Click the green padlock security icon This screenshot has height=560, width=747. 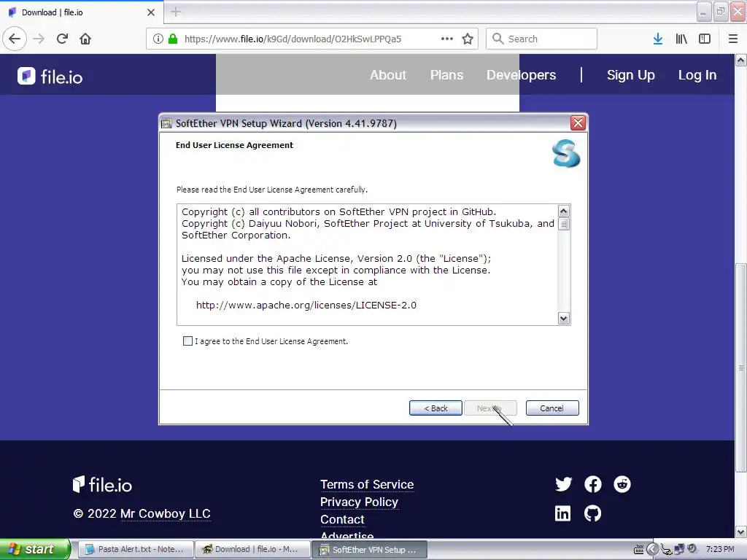173,39
